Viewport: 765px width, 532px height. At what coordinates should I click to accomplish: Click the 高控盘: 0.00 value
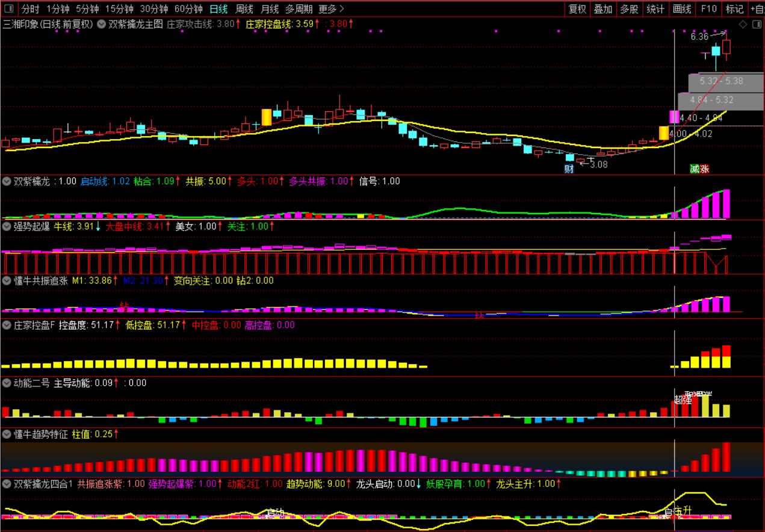point(270,325)
